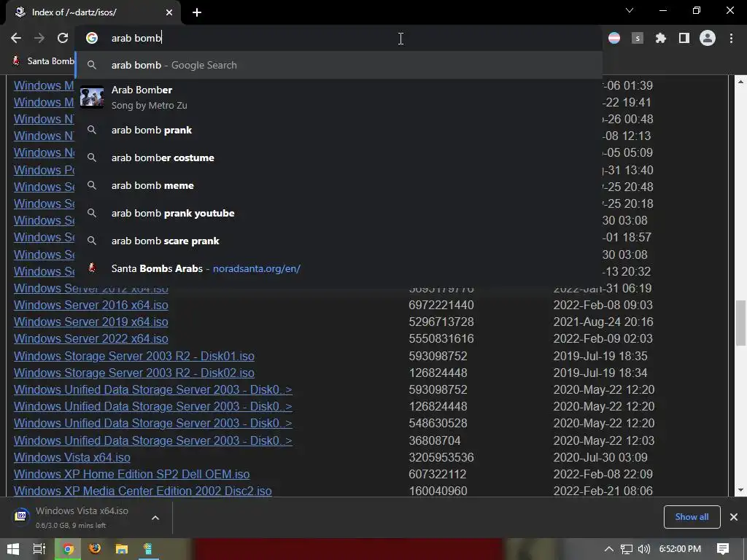Open File Explorer from the taskbar
Image resolution: width=747 pixels, height=560 pixels.
(x=122, y=549)
